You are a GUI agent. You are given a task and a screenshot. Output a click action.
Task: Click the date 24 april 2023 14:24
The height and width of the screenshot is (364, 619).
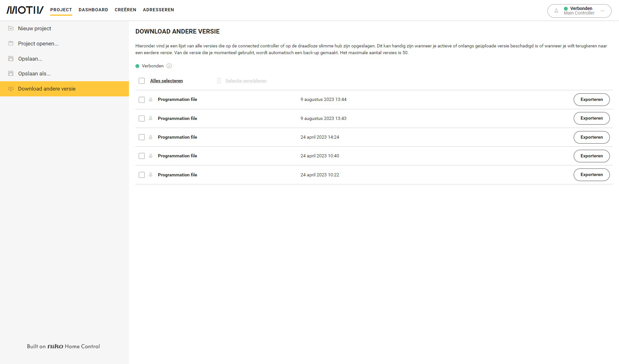[x=320, y=137]
